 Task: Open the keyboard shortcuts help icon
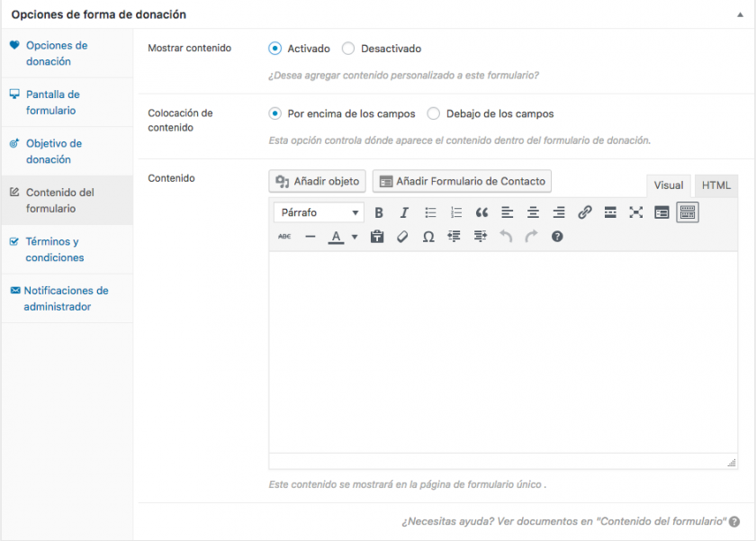pos(557,237)
